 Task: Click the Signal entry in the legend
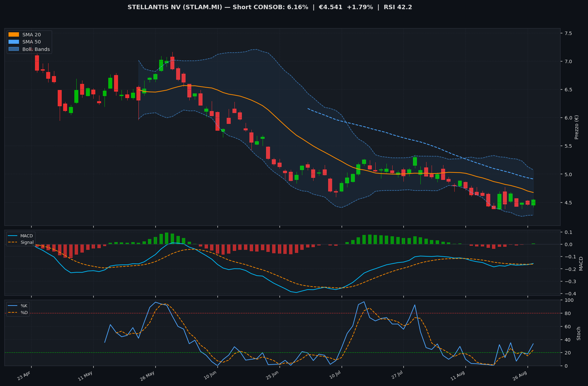pos(21,242)
